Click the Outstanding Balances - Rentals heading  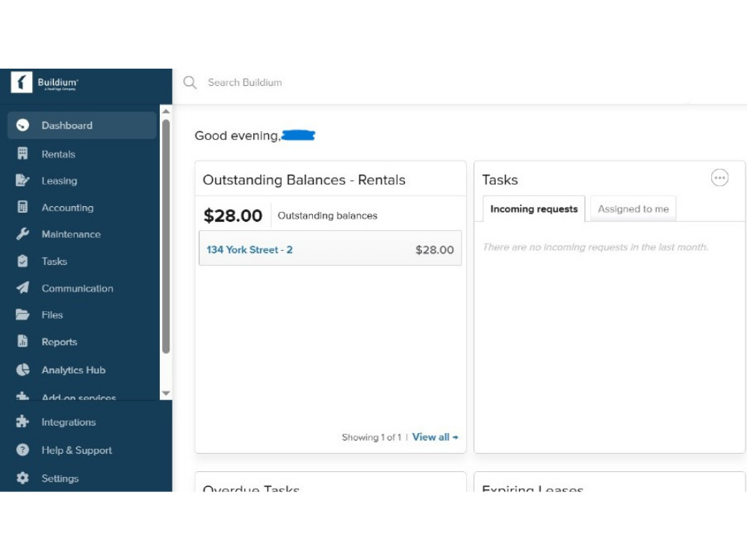[304, 179]
